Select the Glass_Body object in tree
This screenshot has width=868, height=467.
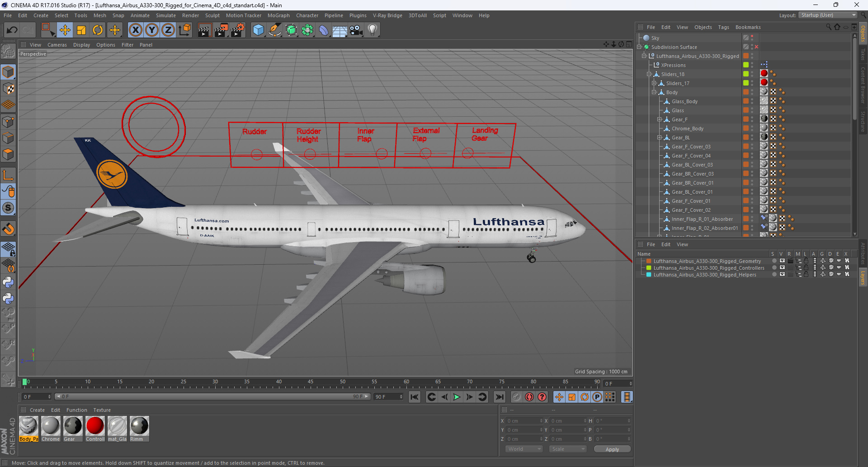click(684, 101)
